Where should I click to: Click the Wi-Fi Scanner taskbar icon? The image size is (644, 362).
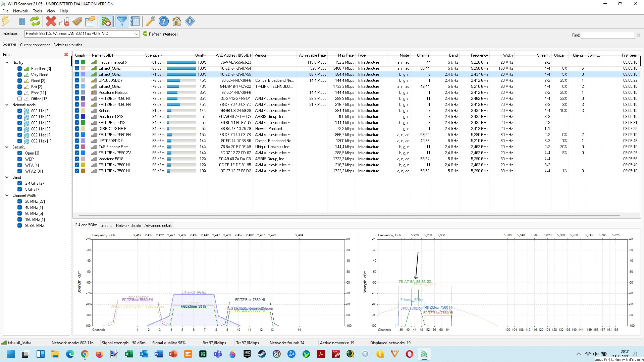[x=424, y=354]
